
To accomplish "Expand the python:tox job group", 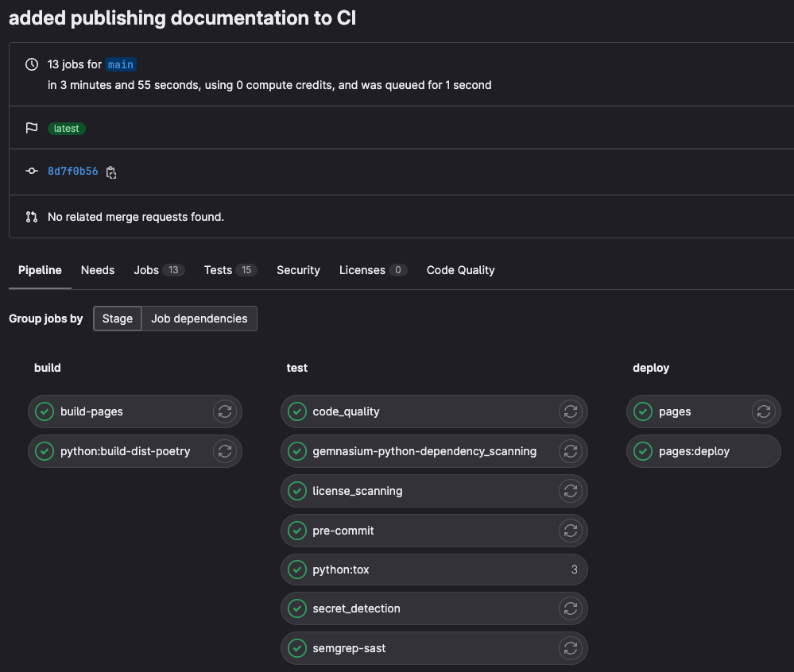I will click(434, 570).
